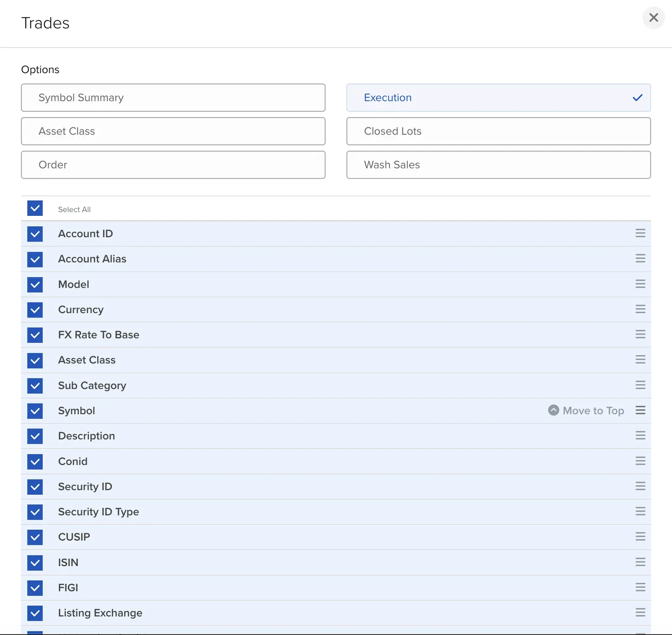Screen dimensions: 672x635
Task: Move the Symbol field to top
Action: pyautogui.click(x=586, y=410)
